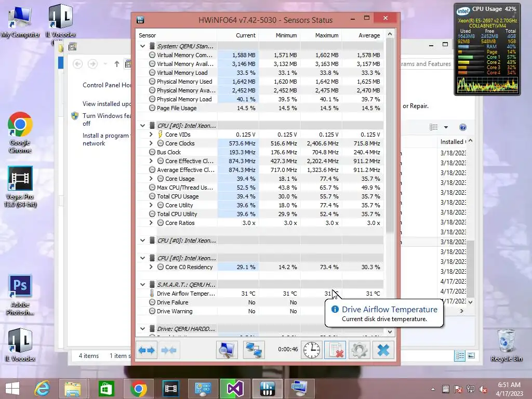Select the Total CPU Usage row

[260, 196]
